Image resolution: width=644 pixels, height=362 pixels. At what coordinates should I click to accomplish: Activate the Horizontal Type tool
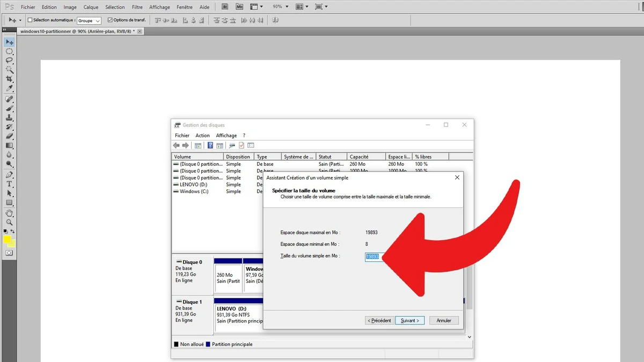(9, 184)
